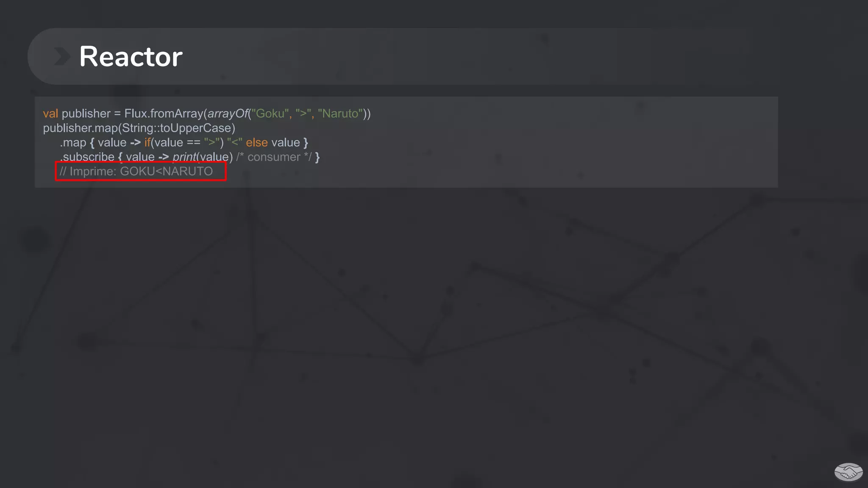Viewport: 868px width, 488px height.
Task: Select the Reactor slide title
Action: [x=131, y=56]
